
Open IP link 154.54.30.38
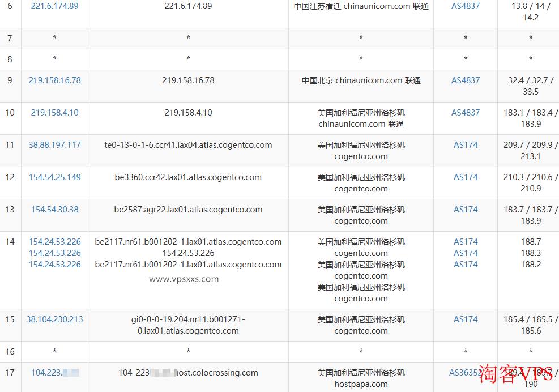[54, 210]
